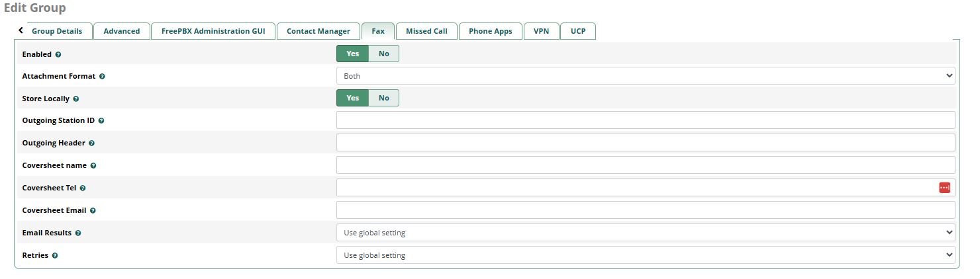Select Yes for Enabled
Viewport: 980px width, 279px height.
(x=352, y=54)
